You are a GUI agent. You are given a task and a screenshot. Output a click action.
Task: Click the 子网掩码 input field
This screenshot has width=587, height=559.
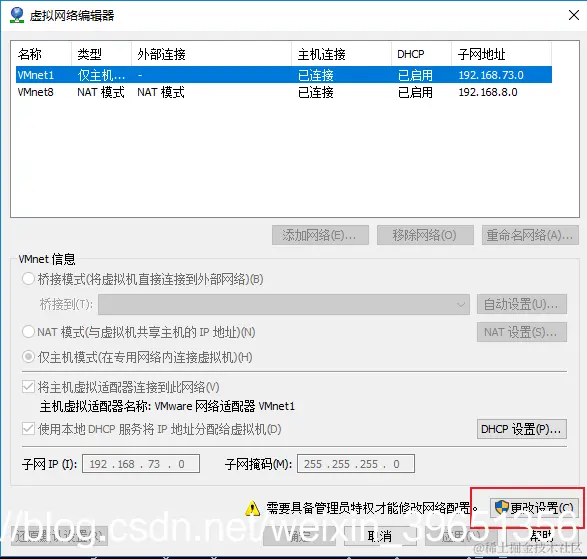point(356,464)
